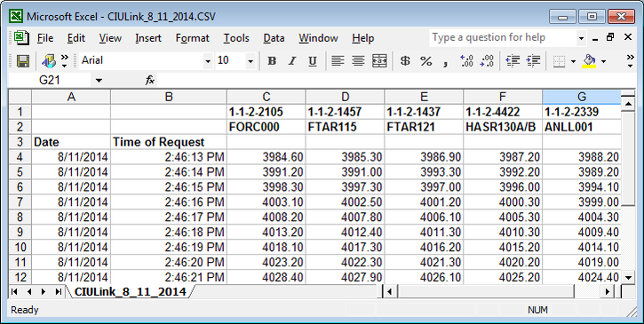Open the Insert menu
The width and height of the screenshot is (644, 324).
(x=148, y=38)
